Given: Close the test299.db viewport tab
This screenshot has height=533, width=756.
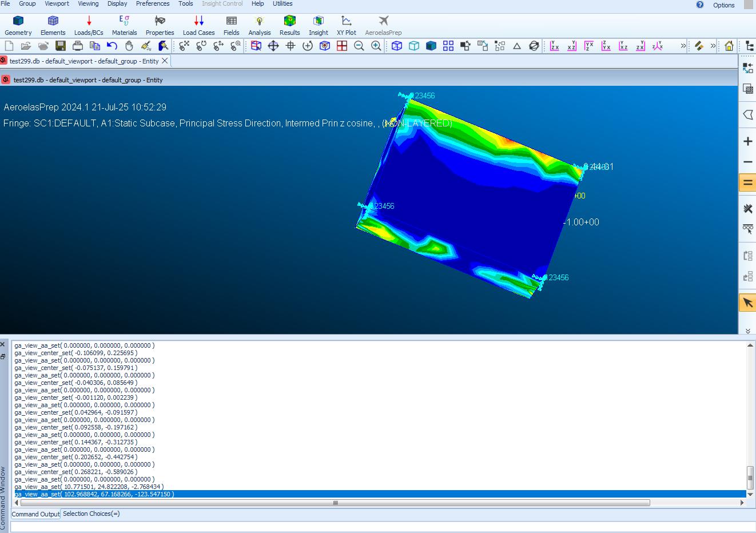Looking at the screenshot, I should [165, 61].
